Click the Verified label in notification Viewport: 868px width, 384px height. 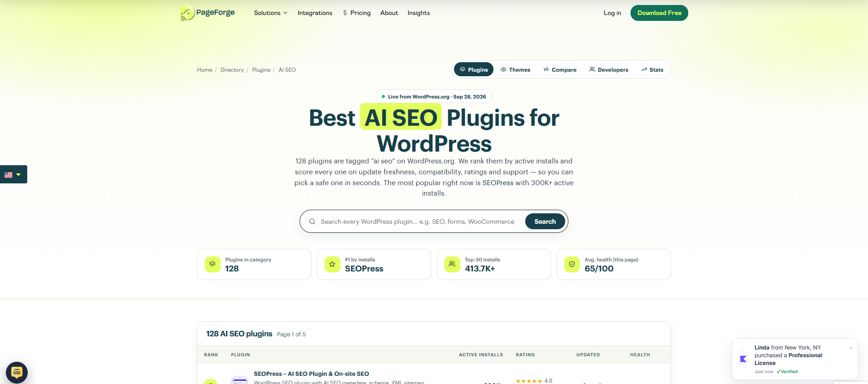tap(787, 372)
